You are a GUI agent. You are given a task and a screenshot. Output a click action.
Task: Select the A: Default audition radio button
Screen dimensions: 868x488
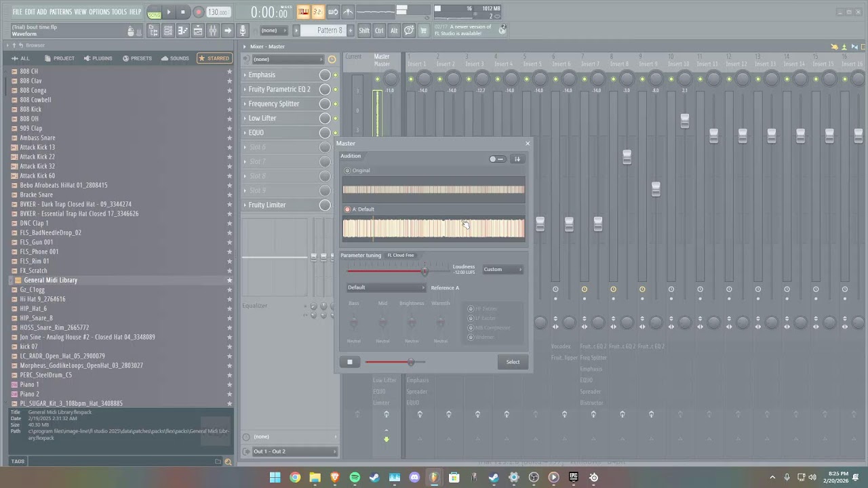[x=348, y=209]
